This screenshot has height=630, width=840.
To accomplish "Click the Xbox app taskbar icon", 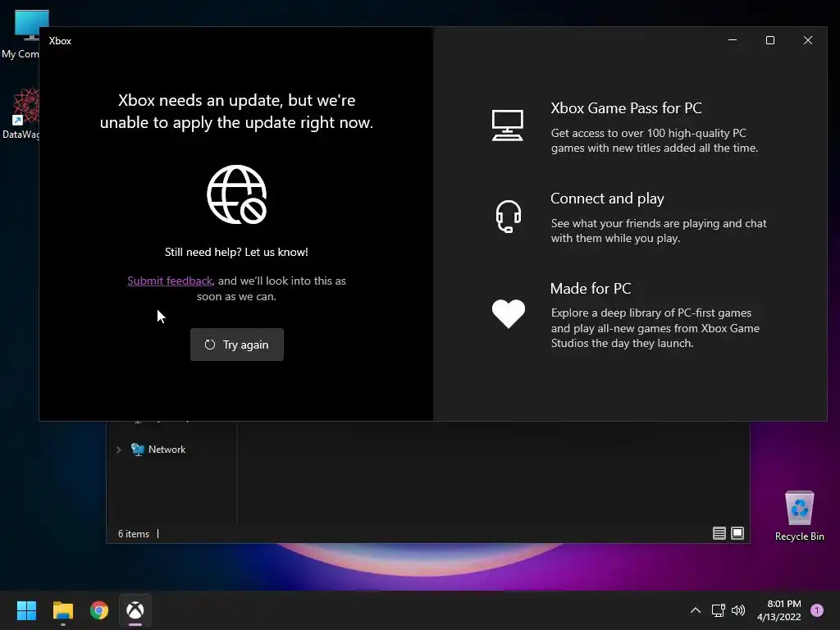I will point(135,610).
